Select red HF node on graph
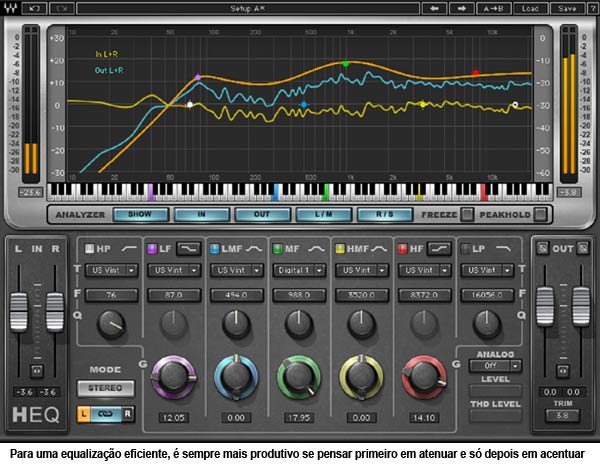 (476, 72)
